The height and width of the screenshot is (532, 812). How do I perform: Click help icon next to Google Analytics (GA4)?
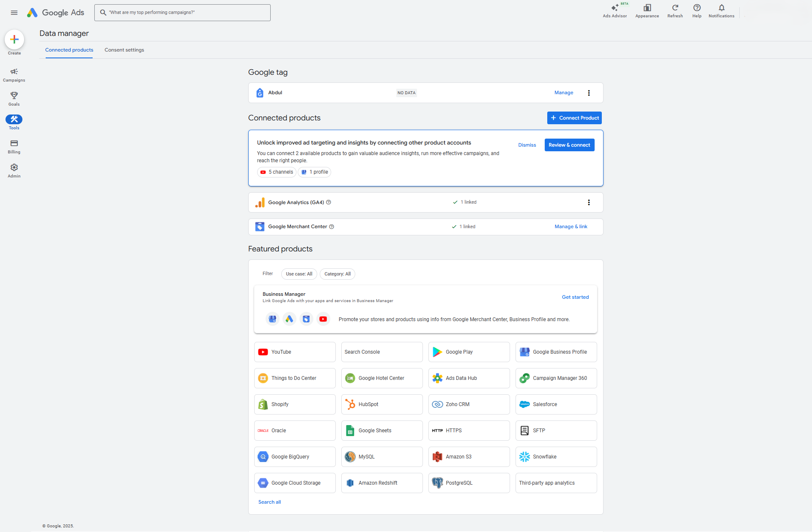(x=329, y=202)
